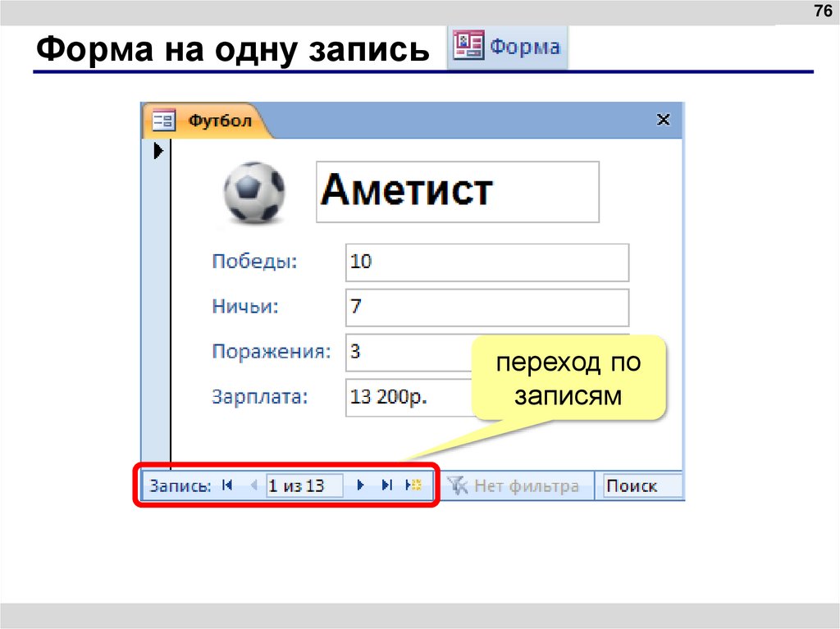Screen dimensions: 840x629
Task: Close the Футбол form
Action: tap(664, 119)
